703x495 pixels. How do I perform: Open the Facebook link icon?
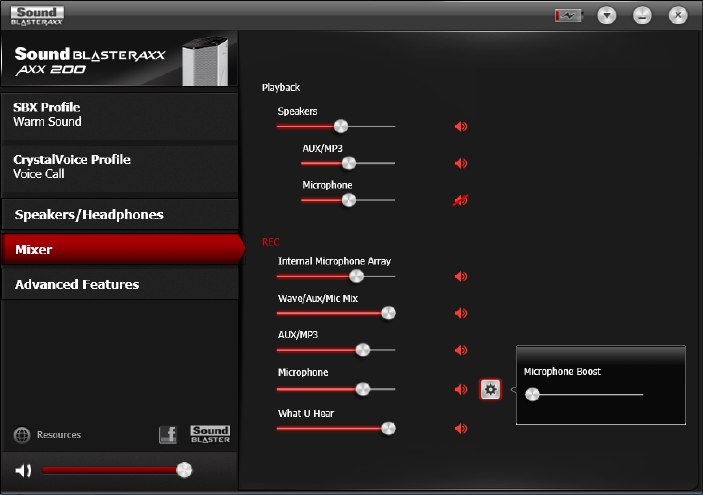[168, 434]
